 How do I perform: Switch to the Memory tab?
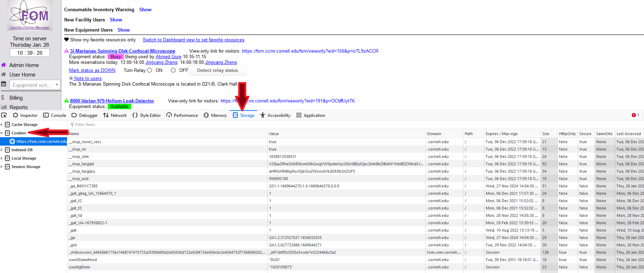pyautogui.click(x=215, y=115)
